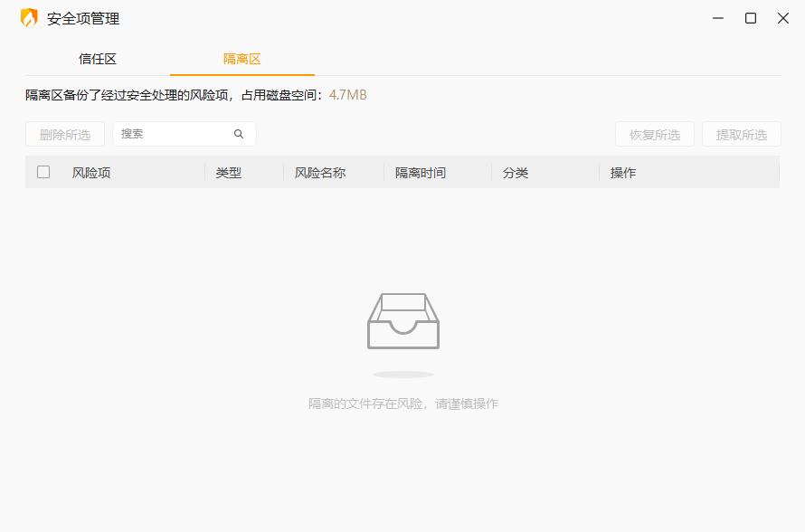The height and width of the screenshot is (532, 805).
Task: Click the 风险项 column header
Action: (x=89, y=172)
